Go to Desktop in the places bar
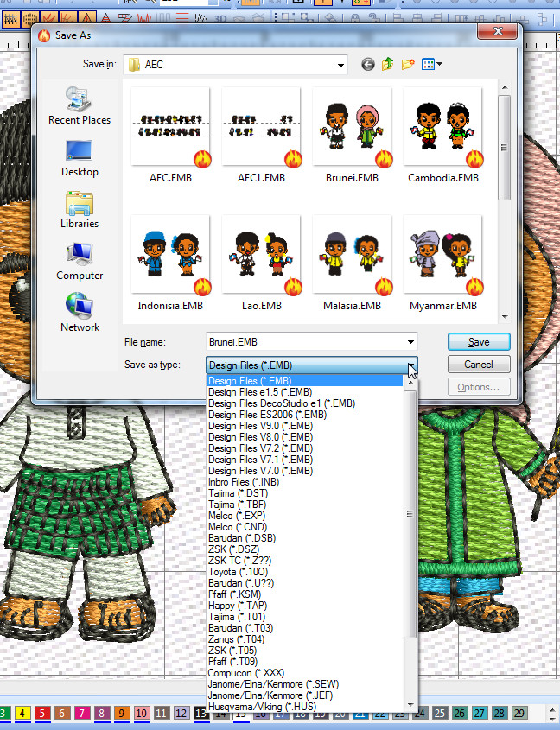Image resolution: width=560 pixels, height=730 pixels. point(80,158)
